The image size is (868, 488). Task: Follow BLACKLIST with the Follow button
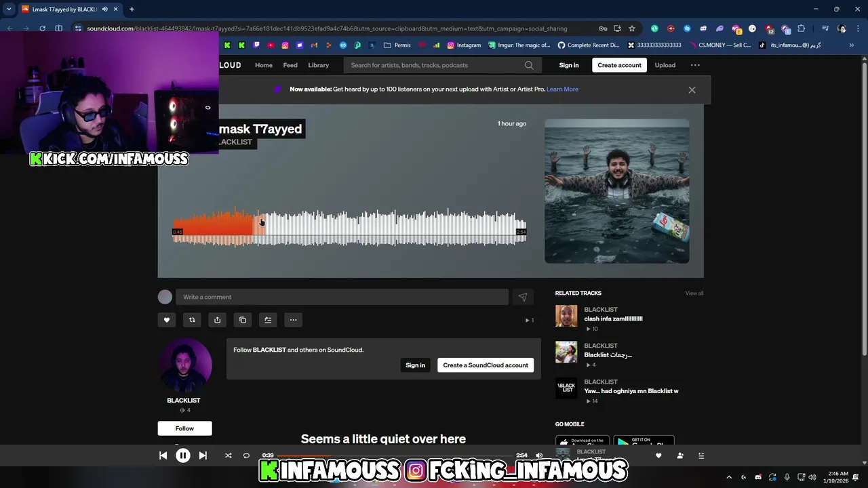(x=184, y=428)
